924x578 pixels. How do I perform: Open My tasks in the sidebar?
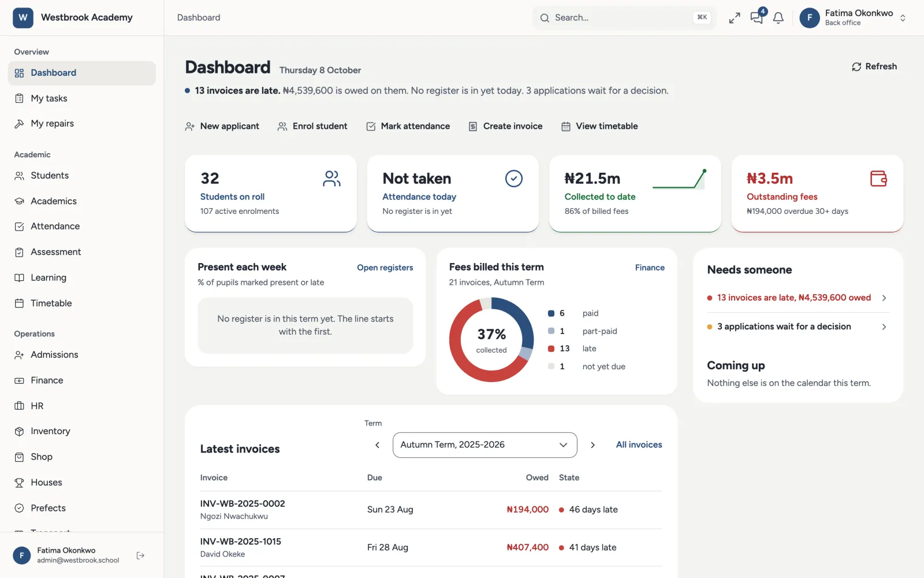pyautogui.click(x=82, y=98)
